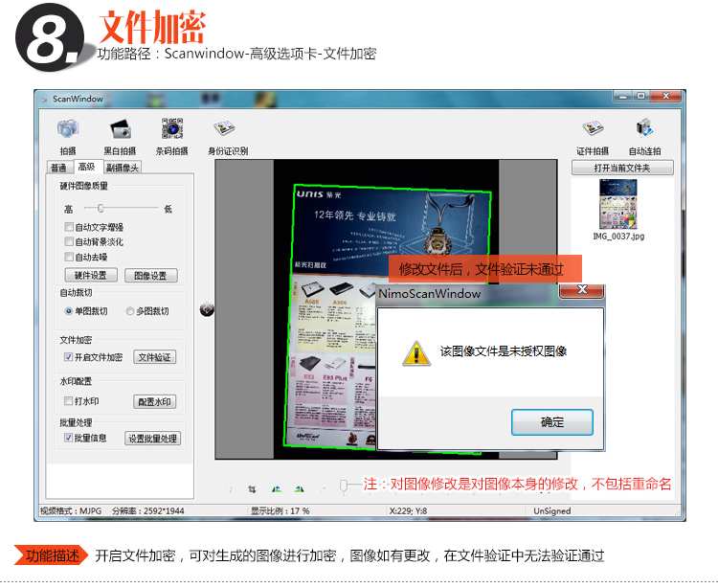Click the 拍摄 camera capture icon
718x588 pixels.
click(67, 129)
